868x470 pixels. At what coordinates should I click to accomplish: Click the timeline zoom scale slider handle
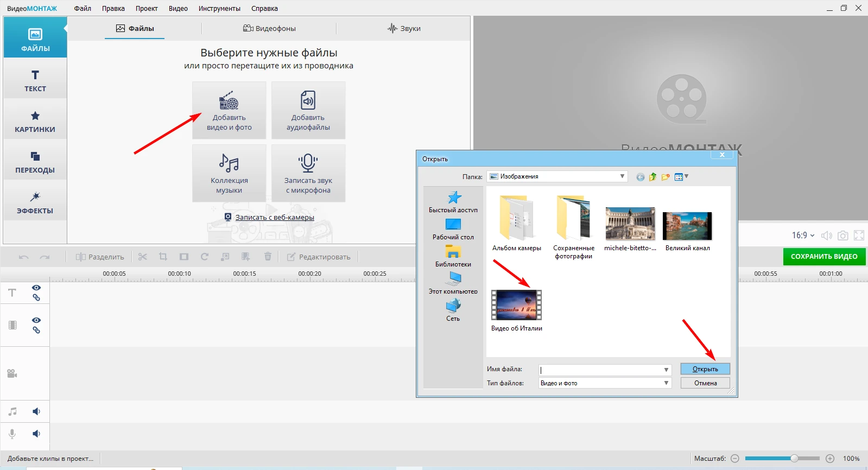(x=794, y=459)
